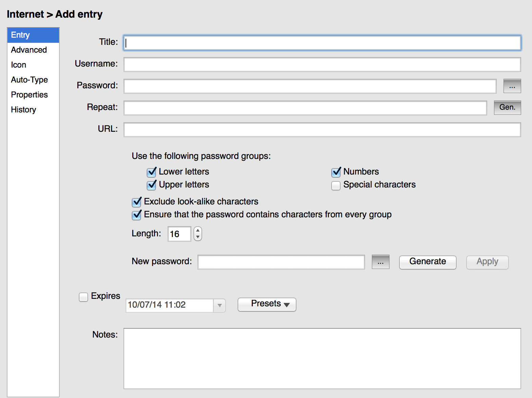
Task: Increase password length with the up arrow
Action: (198, 231)
